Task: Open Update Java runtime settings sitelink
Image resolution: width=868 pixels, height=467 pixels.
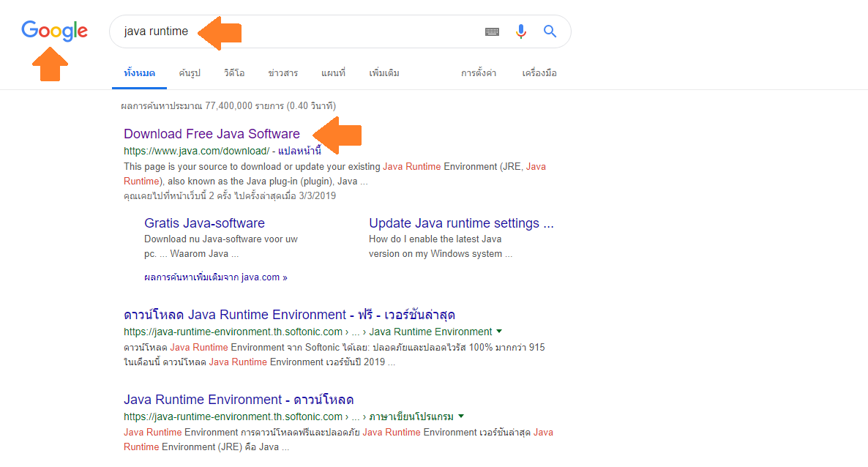Action: [x=461, y=223]
